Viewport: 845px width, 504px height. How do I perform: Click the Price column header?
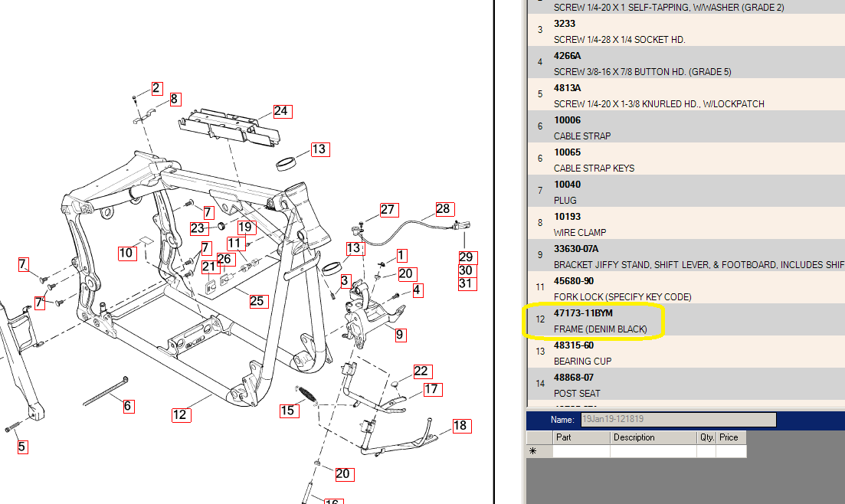[731, 437]
